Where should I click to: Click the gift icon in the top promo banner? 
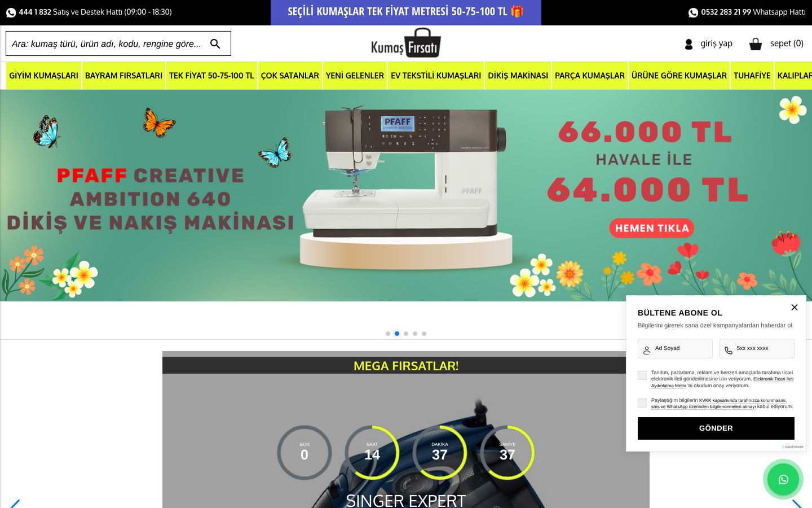[x=518, y=11]
